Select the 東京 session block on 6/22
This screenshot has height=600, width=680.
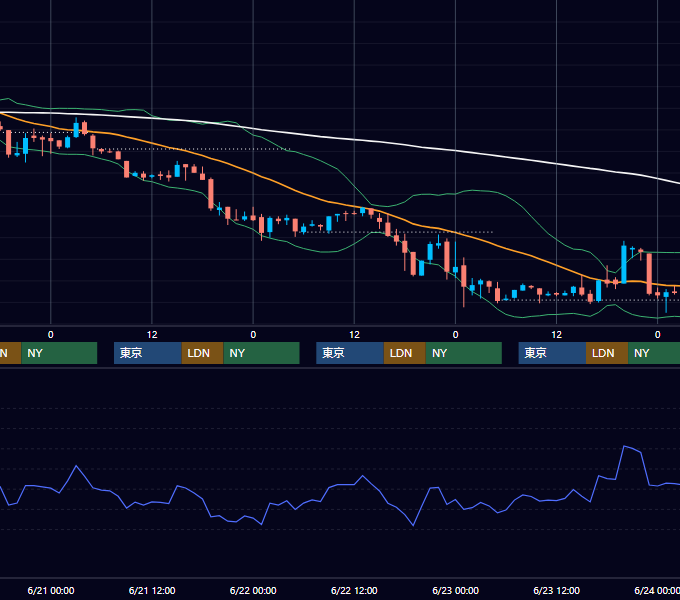point(350,353)
